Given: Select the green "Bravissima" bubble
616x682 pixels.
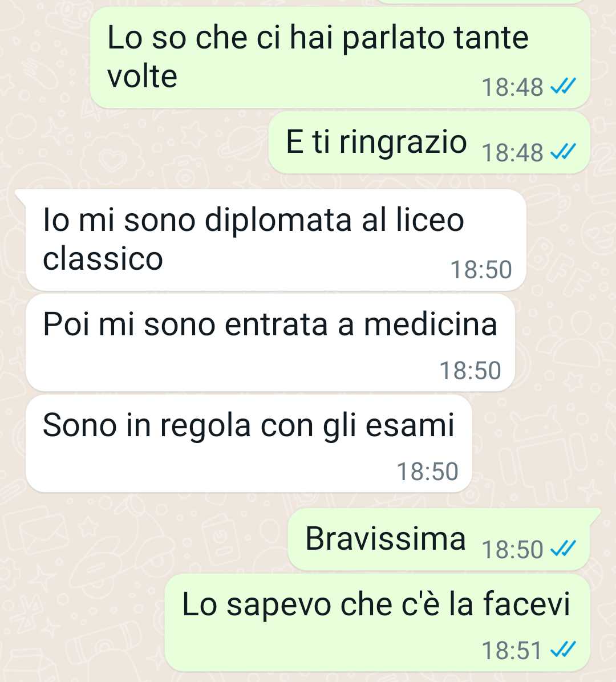Looking at the screenshot, I should (439, 539).
